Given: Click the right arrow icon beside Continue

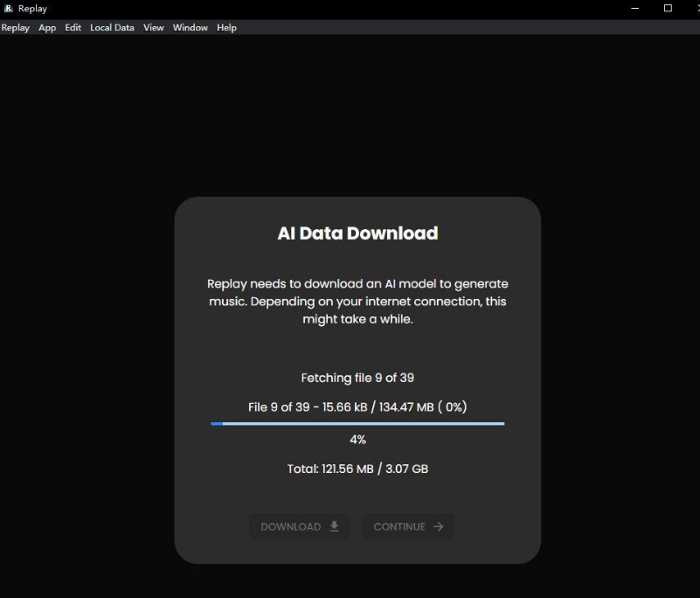Looking at the screenshot, I should [x=439, y=526].
